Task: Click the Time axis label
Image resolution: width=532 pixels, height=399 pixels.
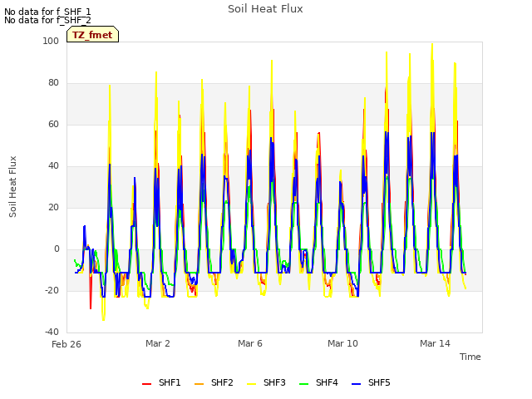Action: [x=470, y=357]
